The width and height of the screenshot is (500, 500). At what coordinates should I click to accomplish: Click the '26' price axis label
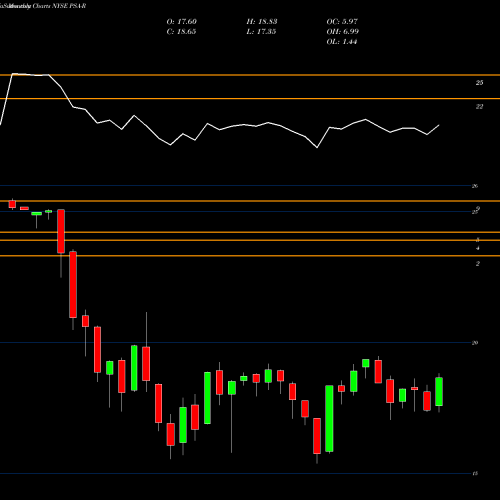pos(475,186)
